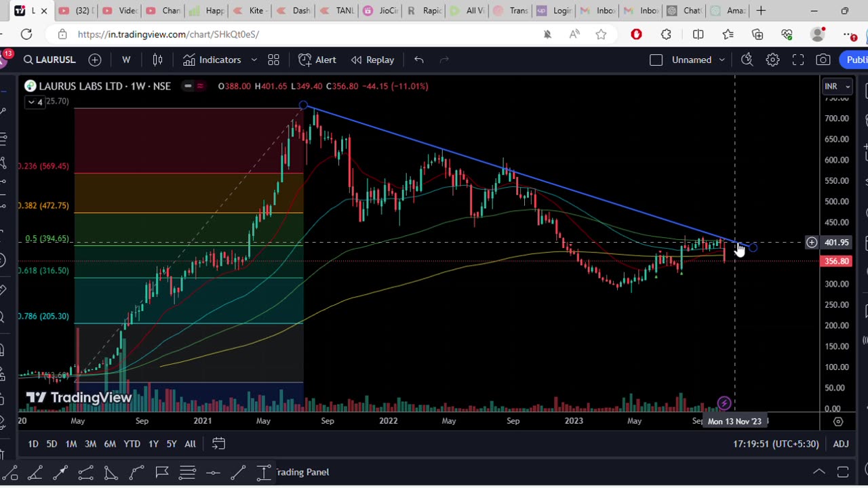This screenshot has width=868, height=488.
Task: Click the quick search magnifier icon
Action: coord(747,60)
